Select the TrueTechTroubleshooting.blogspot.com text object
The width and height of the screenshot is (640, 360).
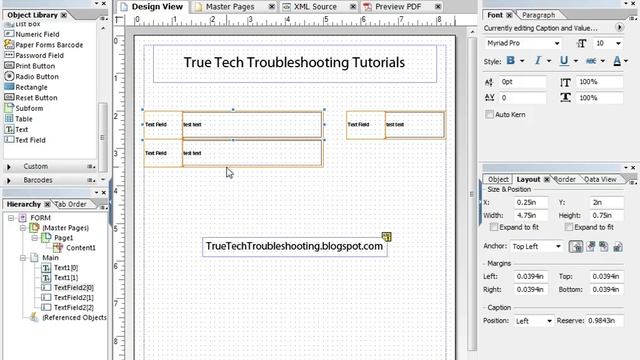[x=294, y=246]
